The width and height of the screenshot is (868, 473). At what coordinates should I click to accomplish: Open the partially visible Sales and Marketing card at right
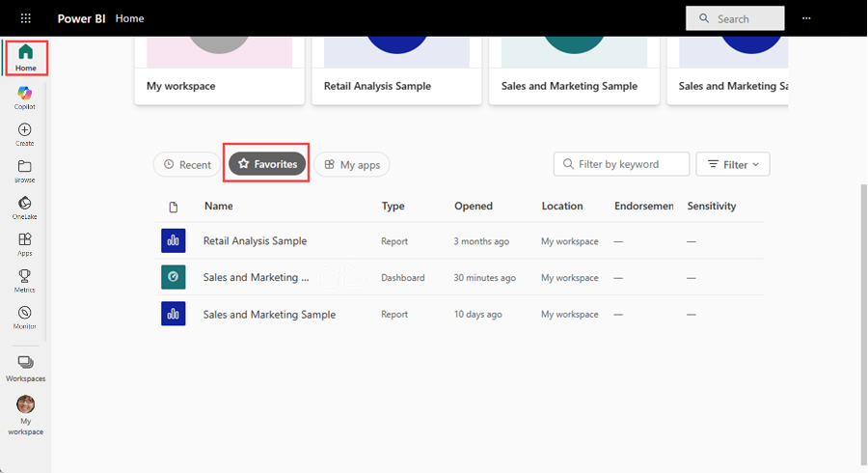coord(727,70)
